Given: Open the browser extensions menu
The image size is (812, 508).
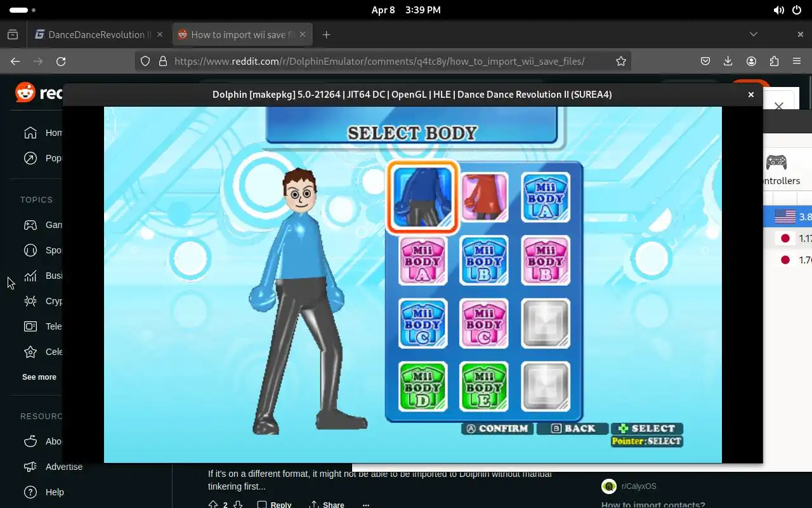Looking at the screenshot, I should coord(774,62).
